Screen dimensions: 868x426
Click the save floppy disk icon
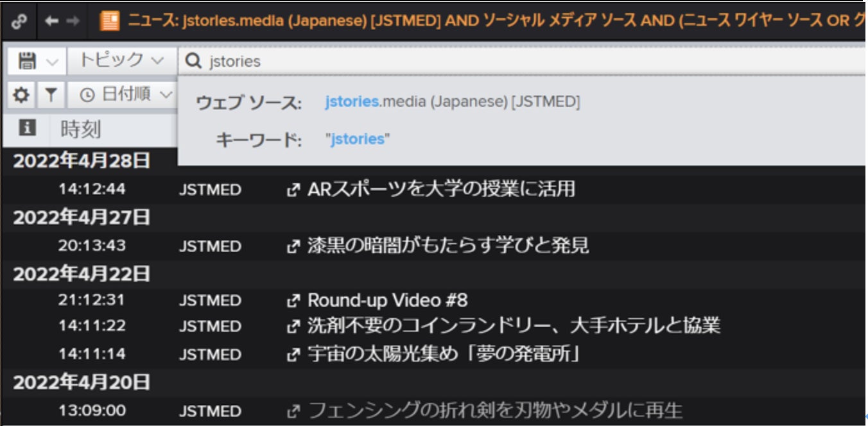point(27,61)
